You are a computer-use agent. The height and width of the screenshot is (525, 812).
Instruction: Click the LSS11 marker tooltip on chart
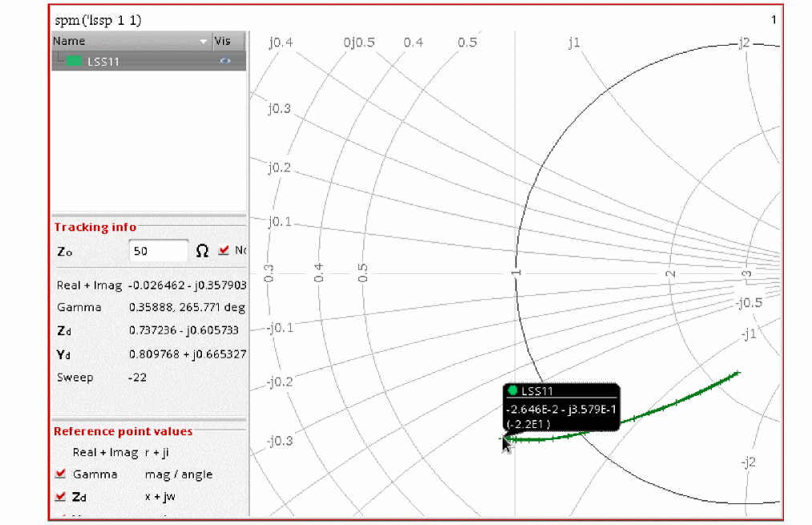click(561, 407)
